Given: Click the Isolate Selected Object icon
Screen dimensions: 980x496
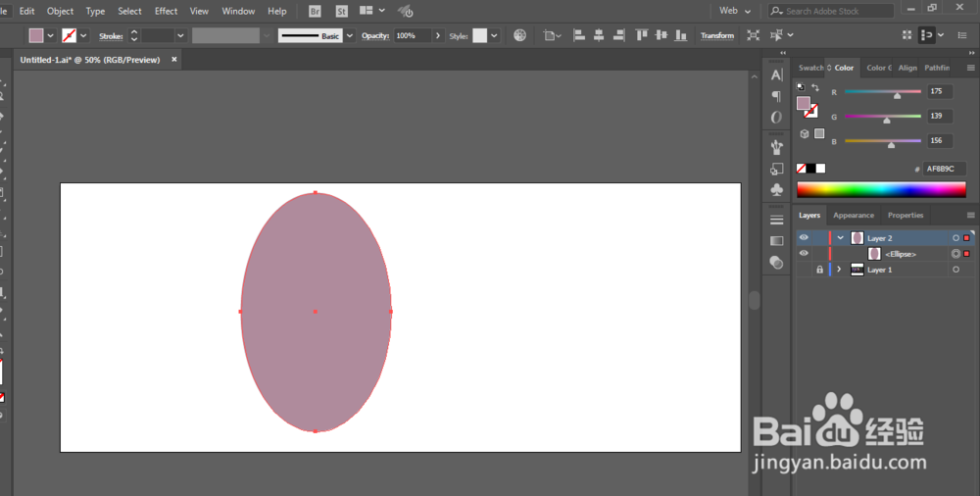Looking at the screenshot, I should coord(753,35).
